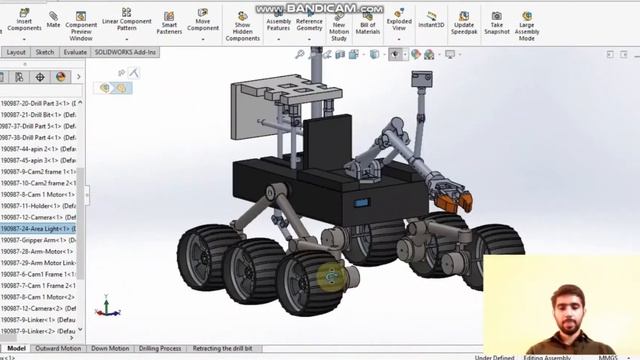
Task: Open Component Preview Window
Action: click(81, 26)
